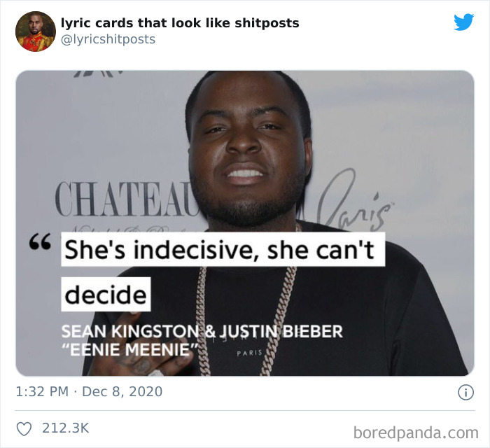Open the boredpanda.com watermark link

416,433
